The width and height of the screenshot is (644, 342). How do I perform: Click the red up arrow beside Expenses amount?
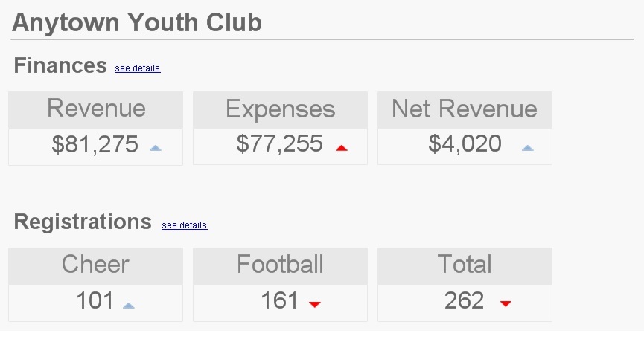(x=342, y=148)
